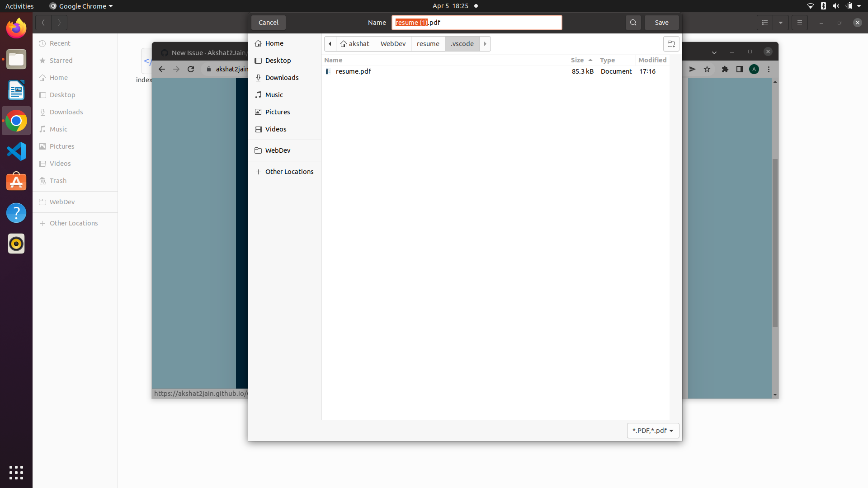Cancel the save dialog
Image resolution: width=868 pixels, height=488 pixels.
268,22
